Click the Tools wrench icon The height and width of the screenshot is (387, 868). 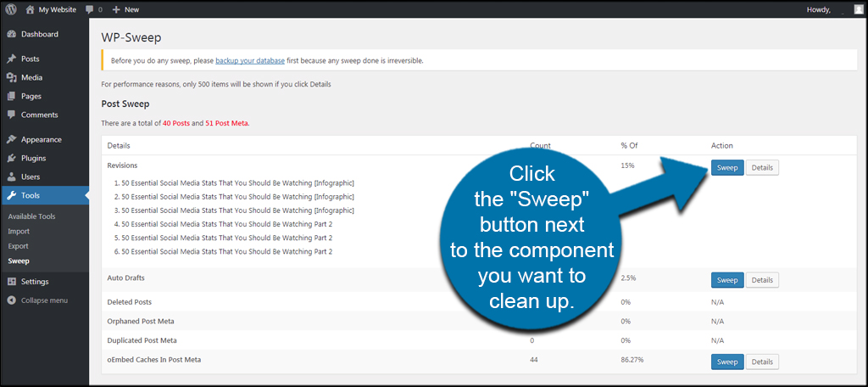click(11, 195)
